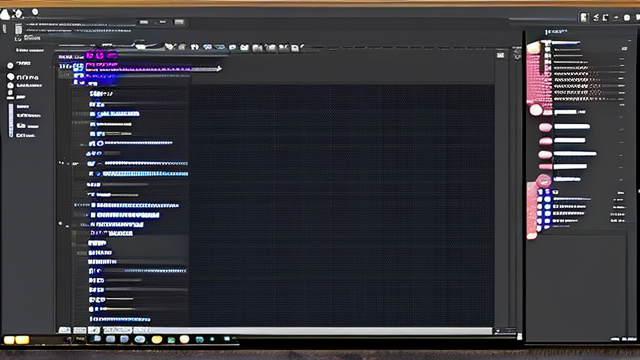Click the blue speech-bubble icon in the toolbar
This screenshot has width=640, height=360.
click(x=208, y=47)
